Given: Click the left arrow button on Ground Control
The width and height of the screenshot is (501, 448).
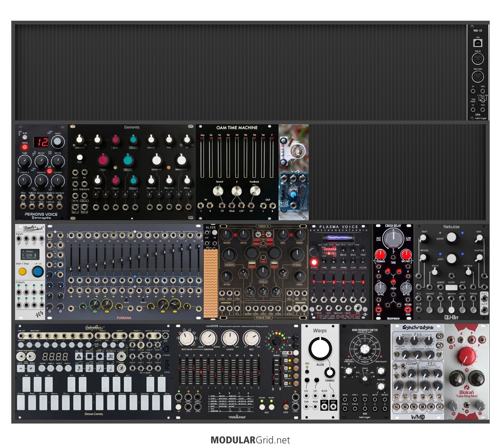Looking at the screenshot, I should (x=21, y=356).
